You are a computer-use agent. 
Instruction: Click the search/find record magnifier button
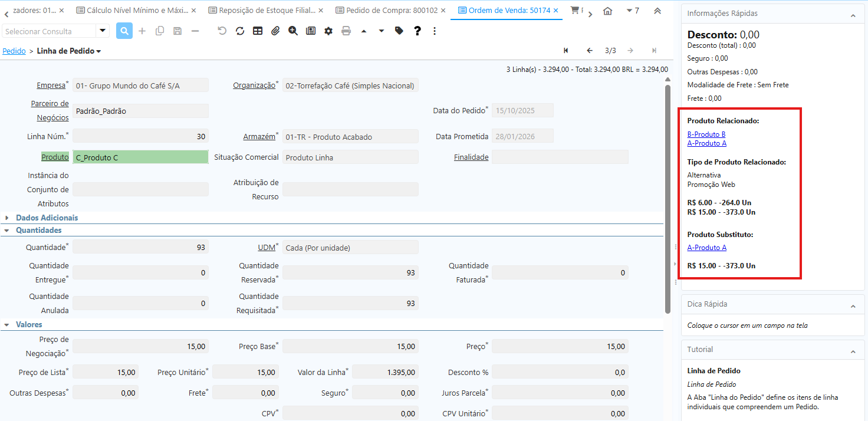(124, 31)
